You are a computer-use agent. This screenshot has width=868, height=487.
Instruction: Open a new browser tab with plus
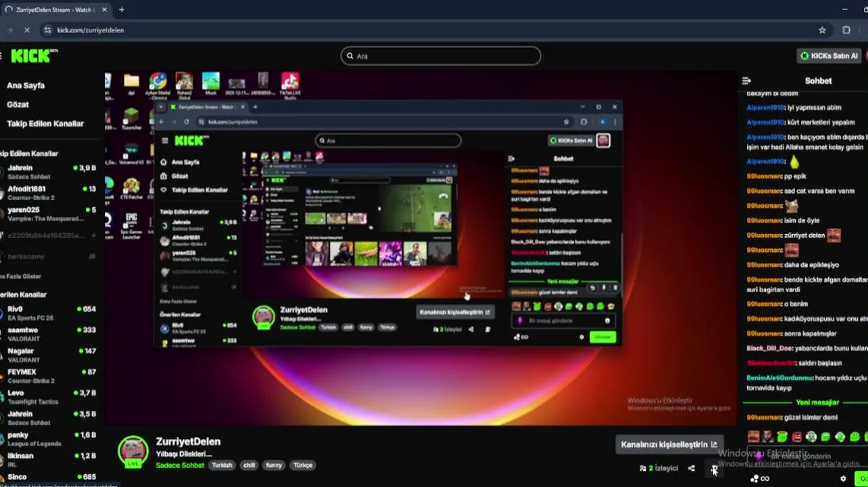(x=122, y=9)
